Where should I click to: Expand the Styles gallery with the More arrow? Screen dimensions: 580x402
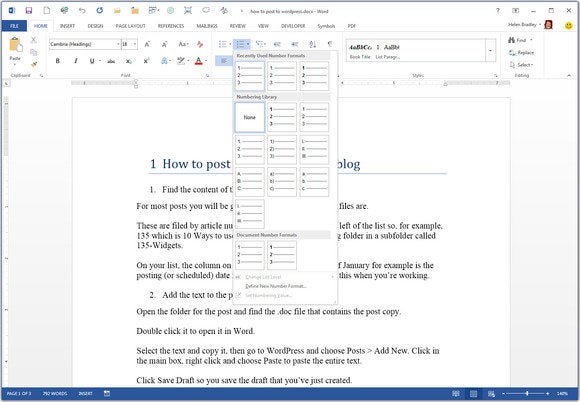(491, 50)
